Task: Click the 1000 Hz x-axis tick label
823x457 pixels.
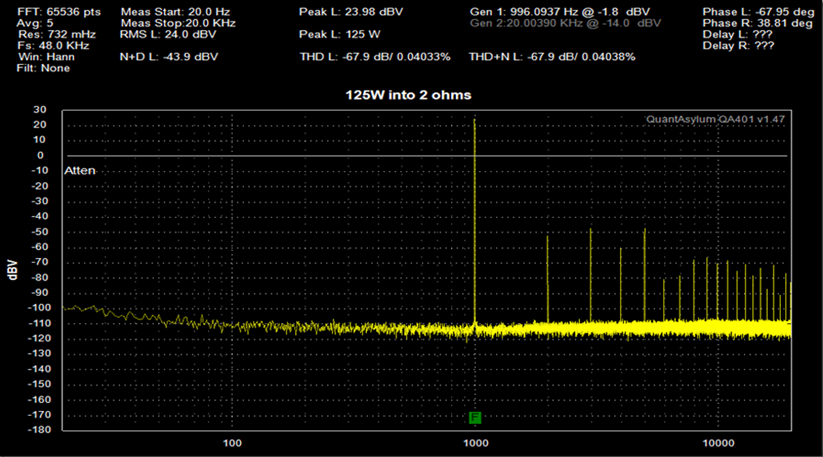Action: click(x=476, y=443)
